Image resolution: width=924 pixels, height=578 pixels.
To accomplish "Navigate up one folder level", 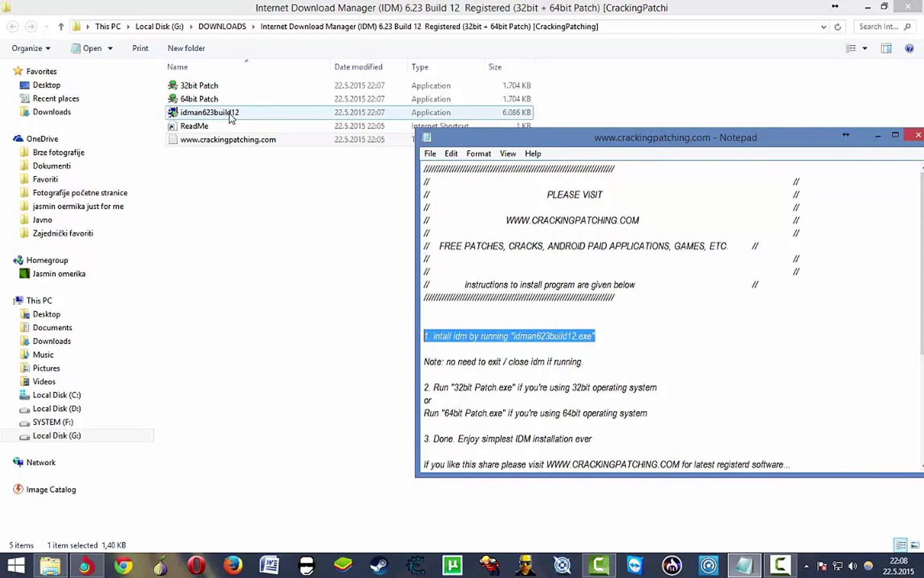I will [x=61, y=26].
